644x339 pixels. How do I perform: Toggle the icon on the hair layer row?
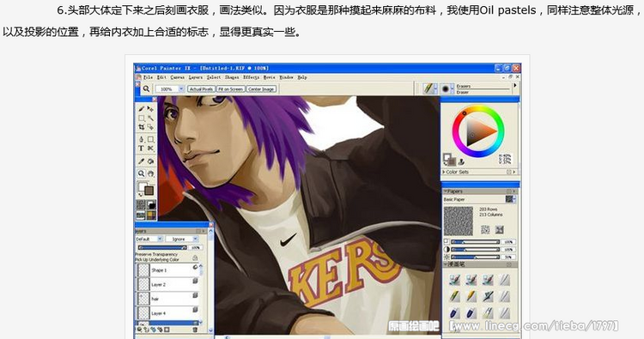[195, 295]
